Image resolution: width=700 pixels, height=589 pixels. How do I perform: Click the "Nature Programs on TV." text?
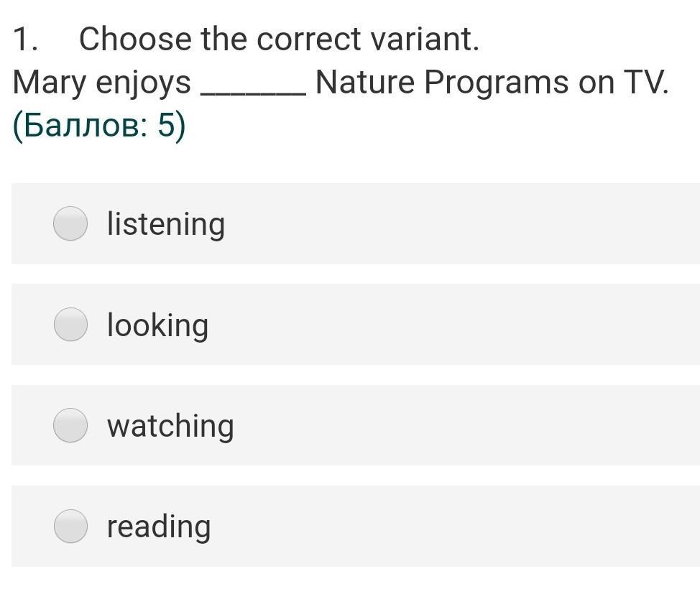(x=492, y=83)
